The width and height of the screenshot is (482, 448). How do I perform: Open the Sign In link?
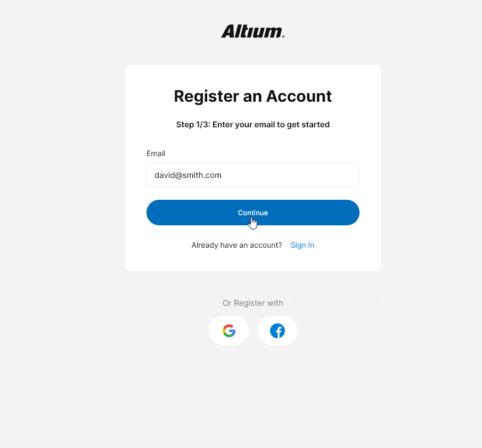click(x=302, y=245)
